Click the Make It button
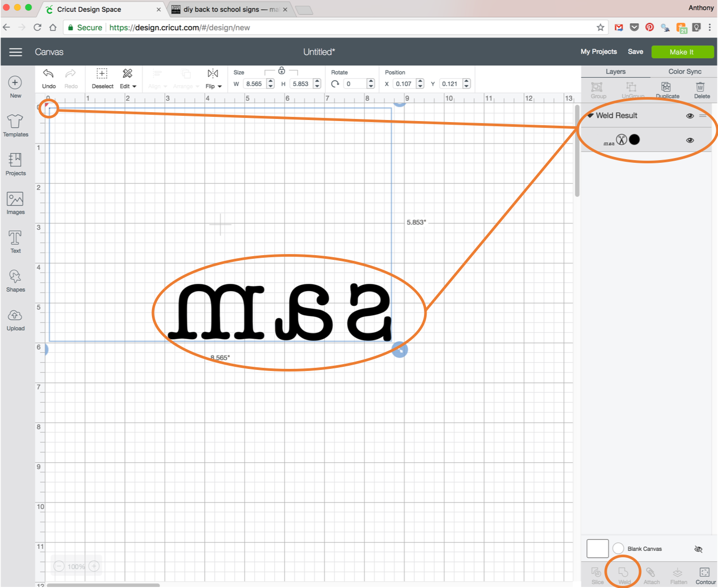The height and width of the screenshot is (588, 718). pyautogui.click(x=682, y=52)
